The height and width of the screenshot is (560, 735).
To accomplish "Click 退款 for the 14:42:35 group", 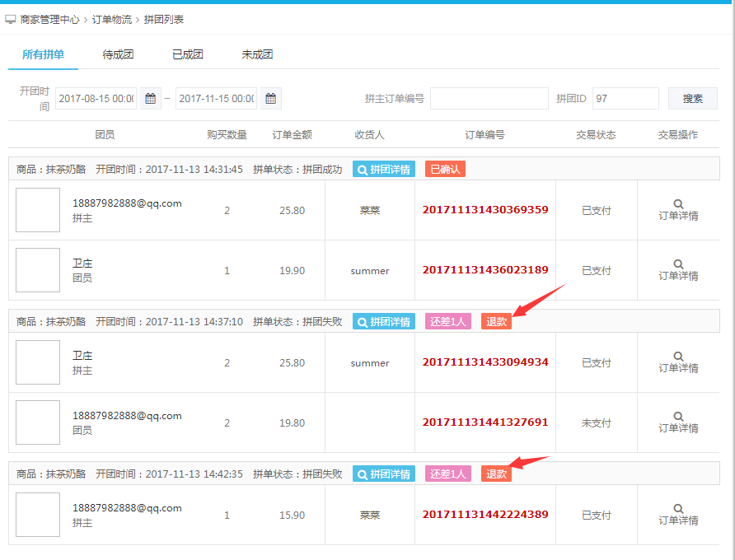I will point(496,474).
